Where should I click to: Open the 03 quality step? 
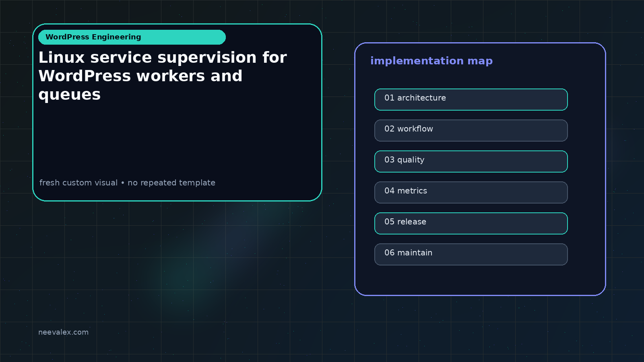(471, 161)
